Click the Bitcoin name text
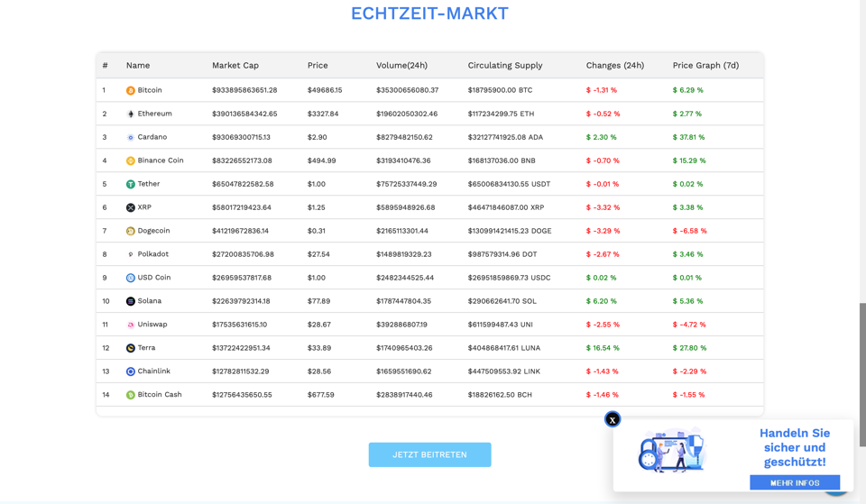The height and width of the screenshot is (504, 866). point(150,90)
